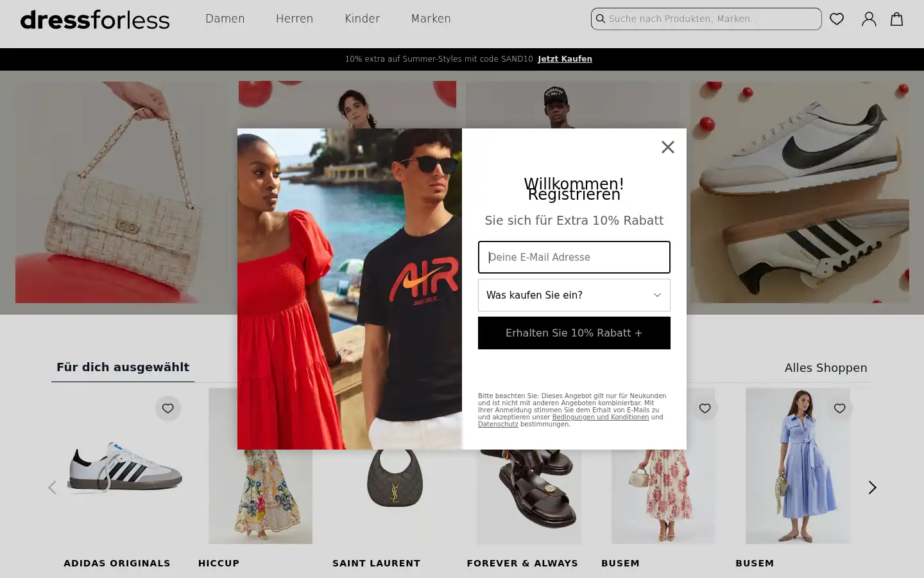
Task: Click the 'HICCUP' brand label
Action: 219,563
